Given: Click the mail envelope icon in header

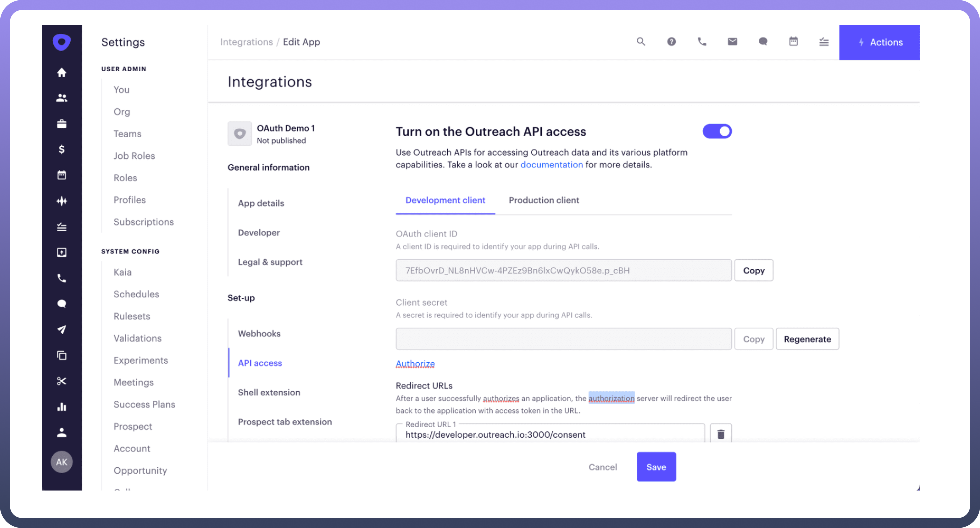Looking at the screenshot, I should [732, 42].
